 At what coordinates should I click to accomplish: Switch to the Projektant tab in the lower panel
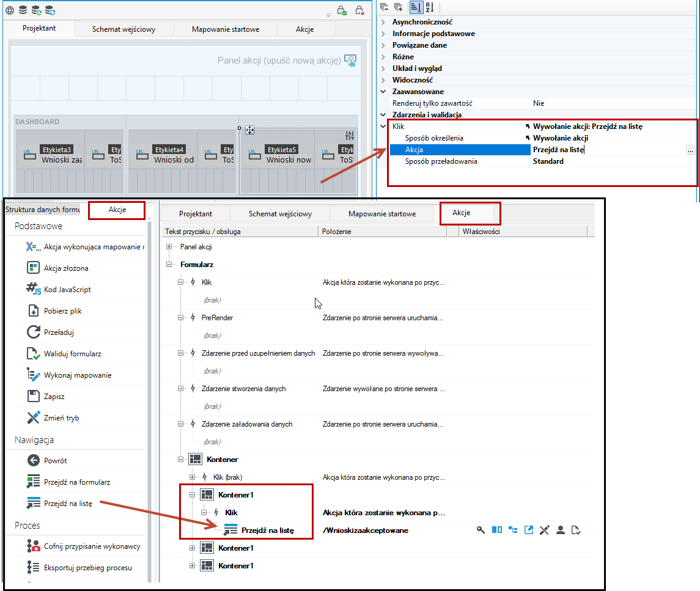[196, 214]
